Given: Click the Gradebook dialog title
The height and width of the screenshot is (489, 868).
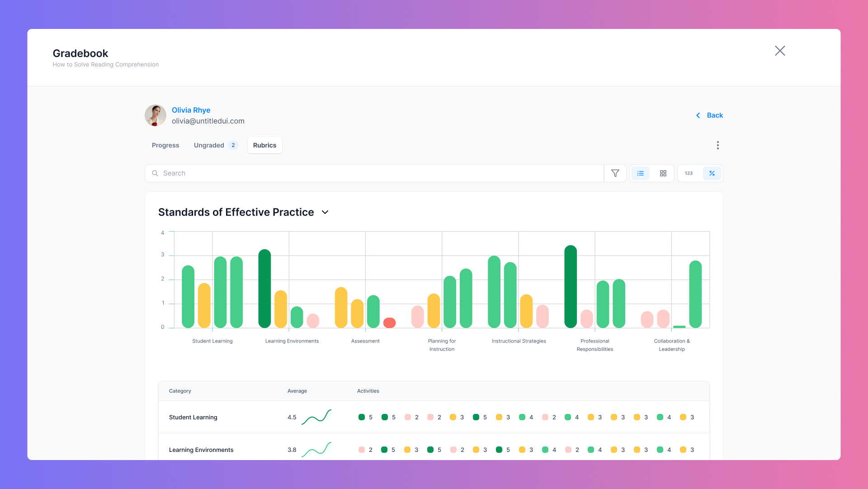Looking at the screenshot, I should (80, 53).
